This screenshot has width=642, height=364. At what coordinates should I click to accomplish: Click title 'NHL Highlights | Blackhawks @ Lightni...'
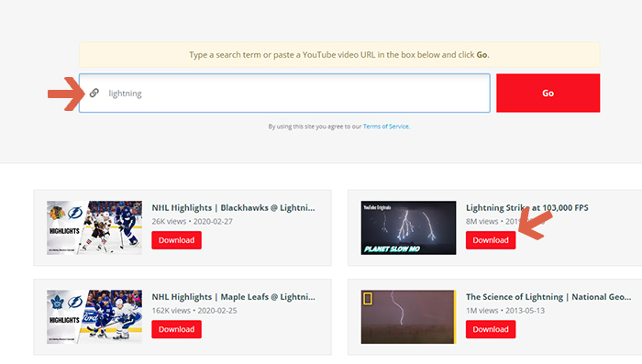[x=233, y=207]
